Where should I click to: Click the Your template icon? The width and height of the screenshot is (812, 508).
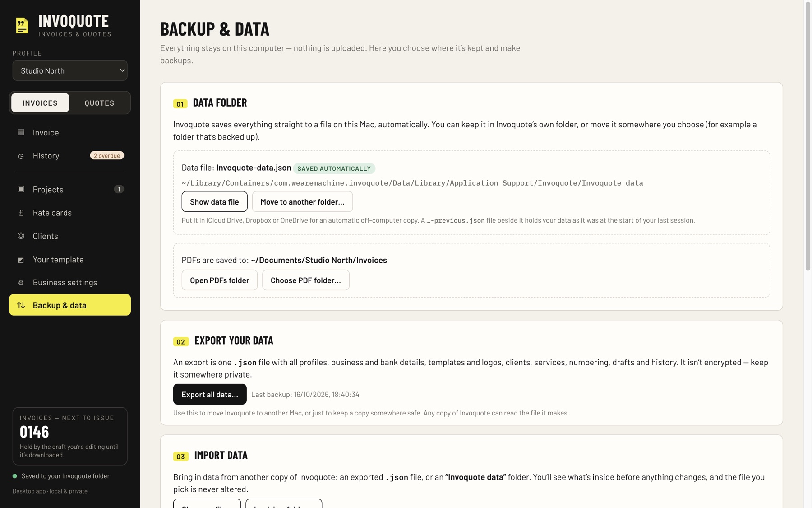pyautogui.click(x=21, y=260)
